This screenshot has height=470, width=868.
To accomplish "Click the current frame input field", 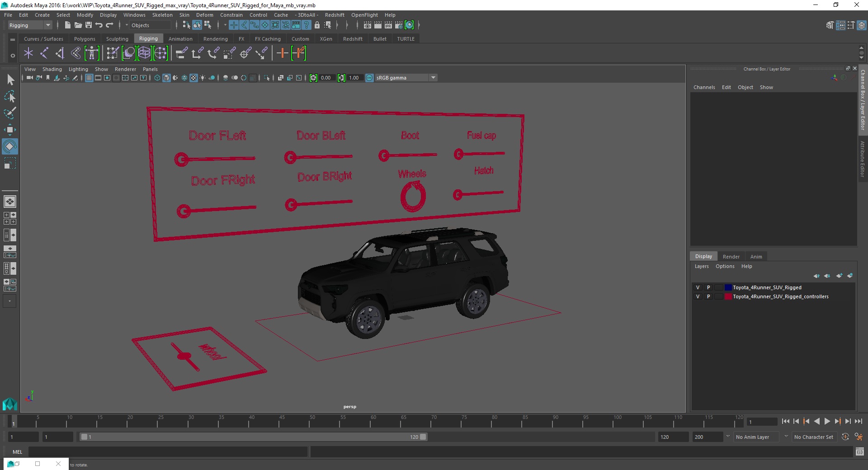I will click(762, 422).
